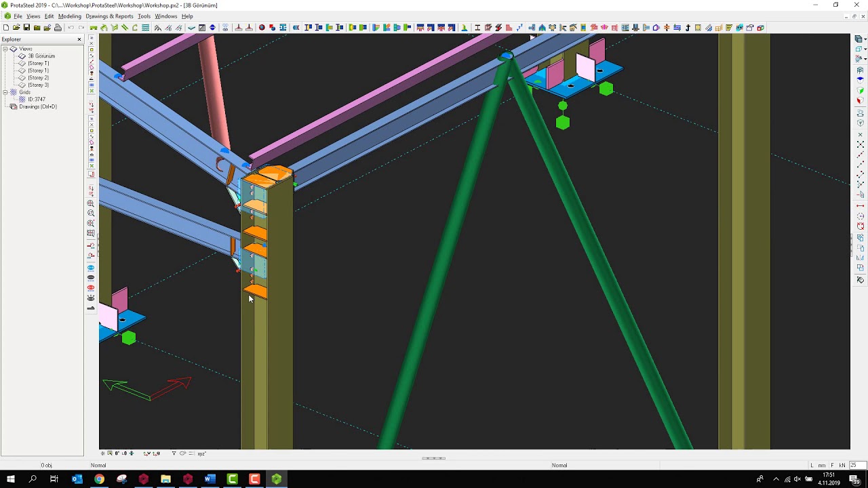Click the red-green 3D box icon
Image resolution: width=868 pixels, height=488 pixels.
(760, 28)
